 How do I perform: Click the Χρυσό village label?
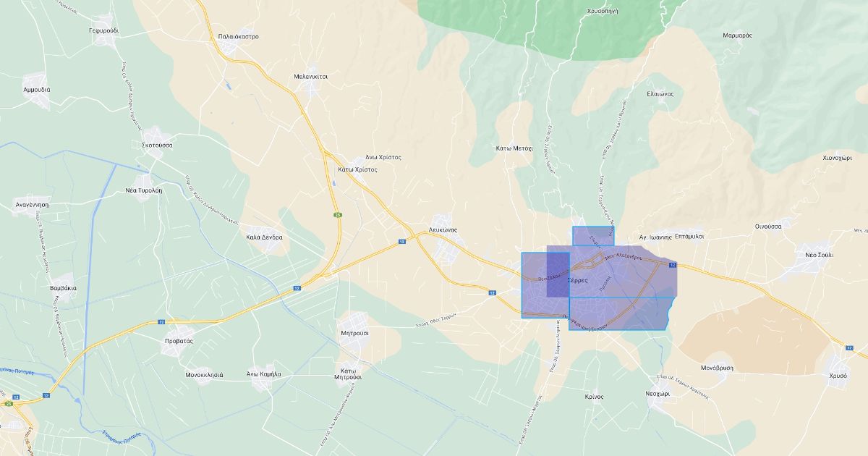pyautogui.click(x=838, y=376)
